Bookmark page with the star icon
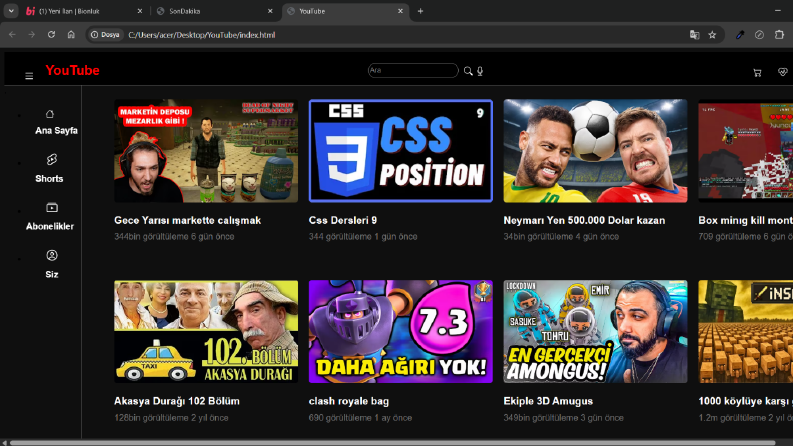This screenshot has width=793, height=446. coord(712,35)
